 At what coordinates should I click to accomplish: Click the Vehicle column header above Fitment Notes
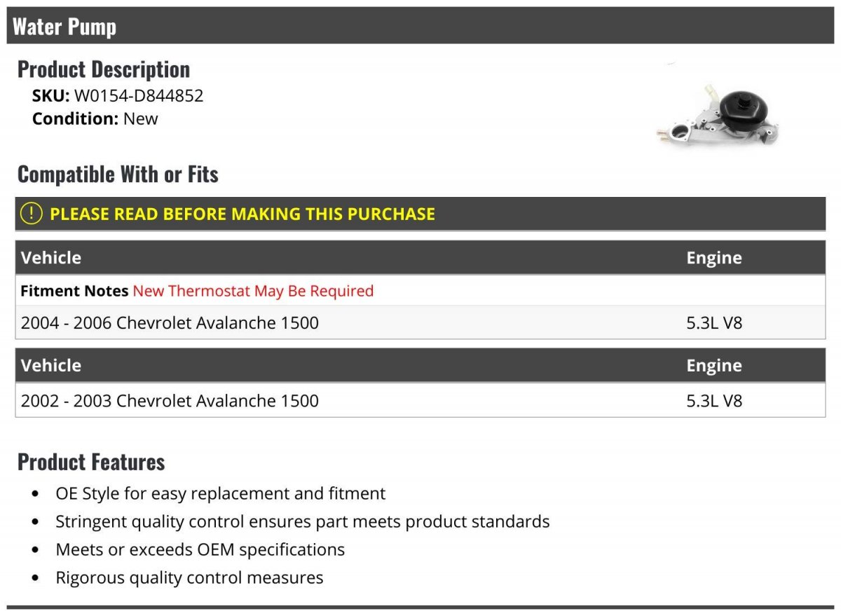(51, 258)
